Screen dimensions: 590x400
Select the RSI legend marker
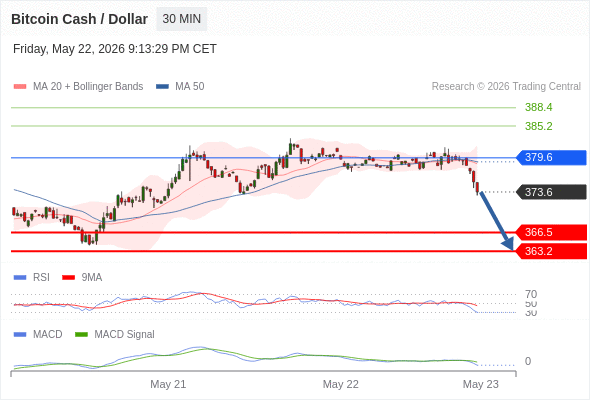click(20, 278)
